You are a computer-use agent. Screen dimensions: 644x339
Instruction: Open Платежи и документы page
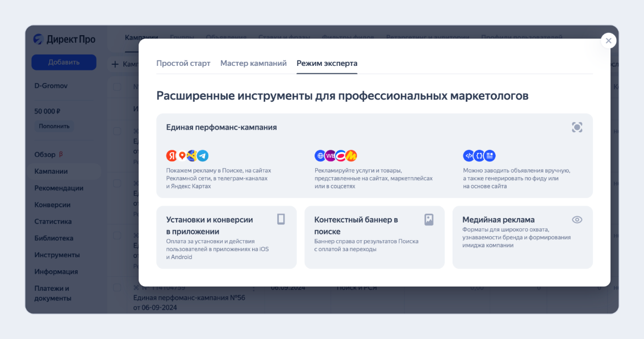[x=55, y=292]
